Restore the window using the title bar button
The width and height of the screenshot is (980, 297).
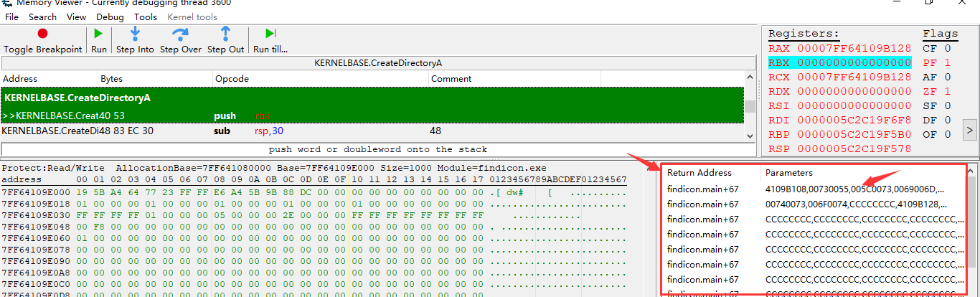click(929, 3)
